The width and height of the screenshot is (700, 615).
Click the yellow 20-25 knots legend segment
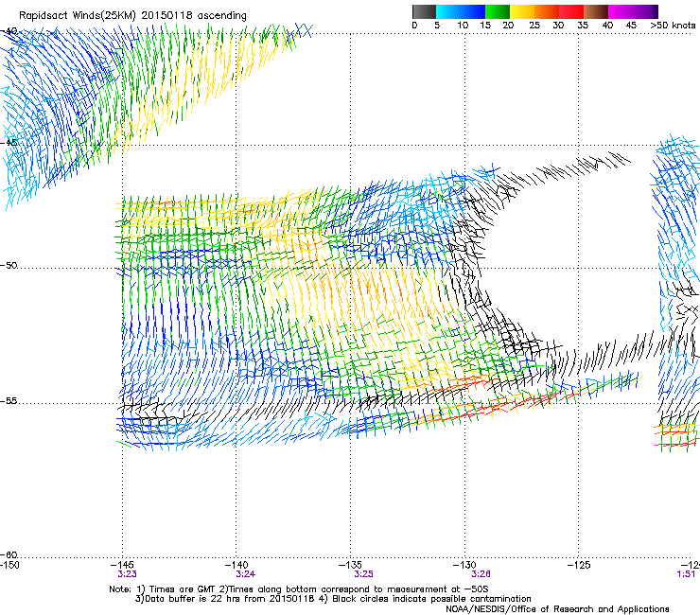coord(522,11)
